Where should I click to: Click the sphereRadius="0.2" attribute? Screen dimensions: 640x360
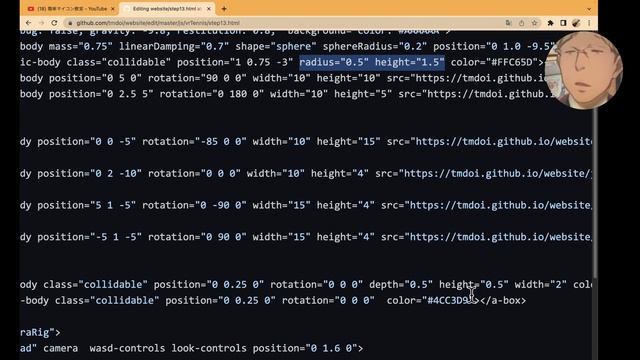(375, 47)
